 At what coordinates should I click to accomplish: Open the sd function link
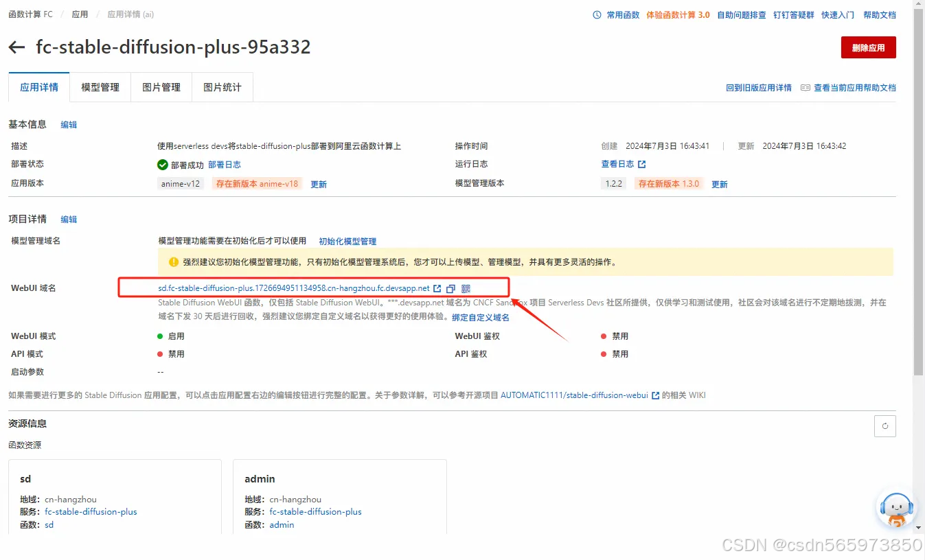(x=49, y=525)
